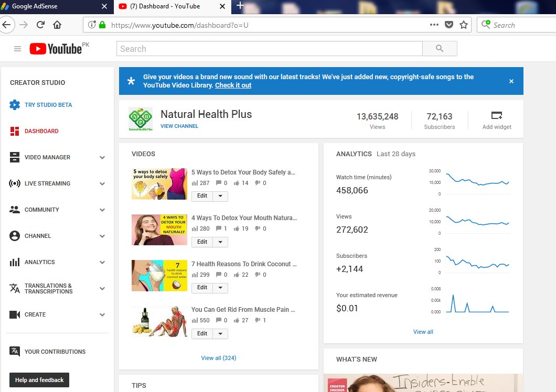Click the Try Studio Beta gear icon
The height and width of the screenshot is (392, 556).
[x=15, y=105]
